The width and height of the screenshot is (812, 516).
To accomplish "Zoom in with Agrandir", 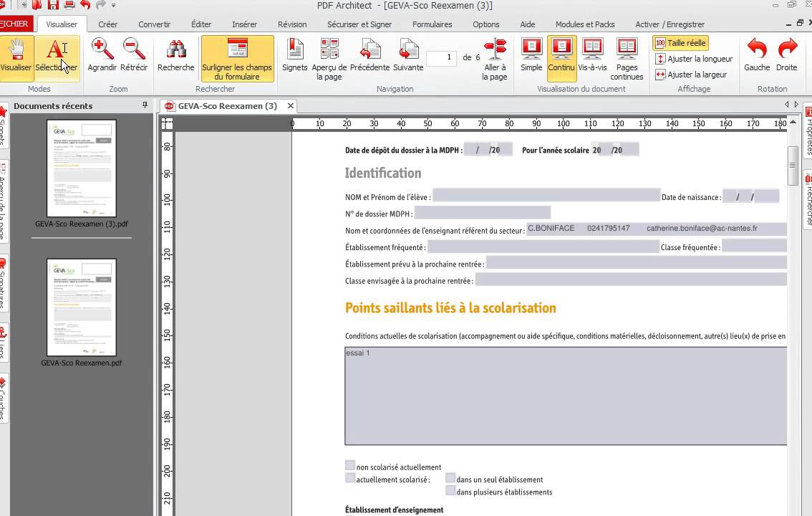I will pyautogui.click(x=102, y=55).
